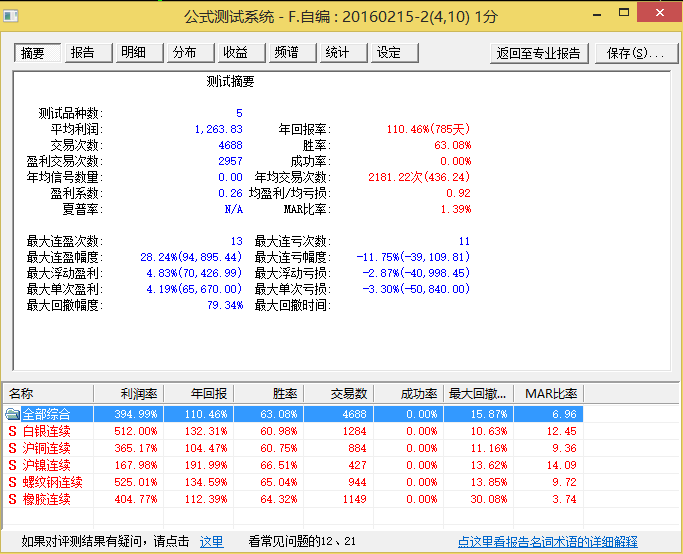Sort by the 最大回撤 column header
The image size is (683, 554).
(479, 393)
